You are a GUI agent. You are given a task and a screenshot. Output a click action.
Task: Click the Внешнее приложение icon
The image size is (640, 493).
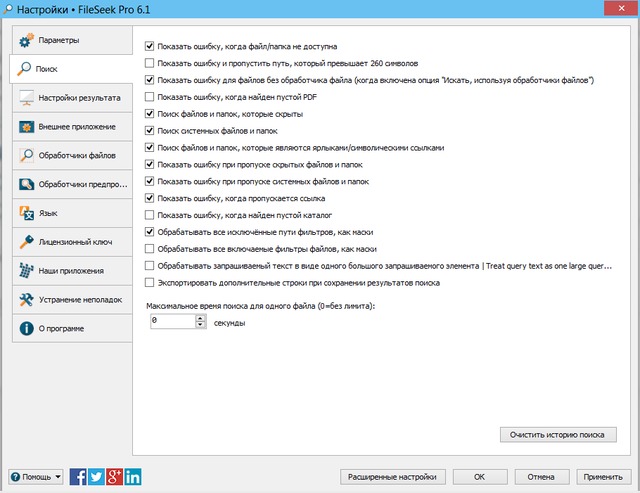27,127
